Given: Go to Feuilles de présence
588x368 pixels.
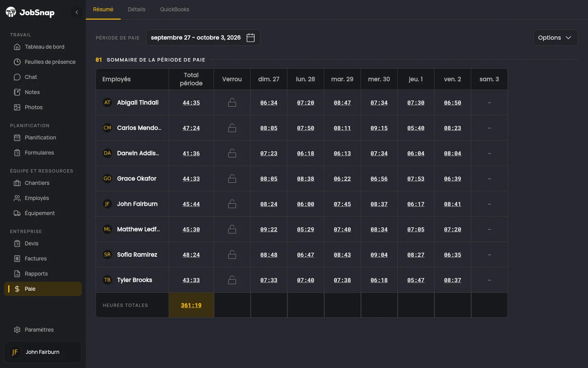Looking at the screenshot, I should pyautogui.click(x=43, y=62).
